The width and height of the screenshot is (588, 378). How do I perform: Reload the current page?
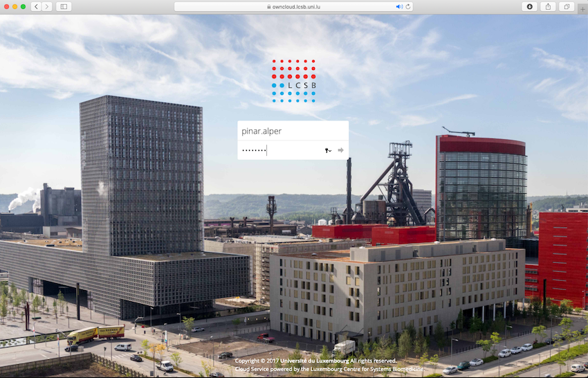pyautogui.click(x=409, y=6)
